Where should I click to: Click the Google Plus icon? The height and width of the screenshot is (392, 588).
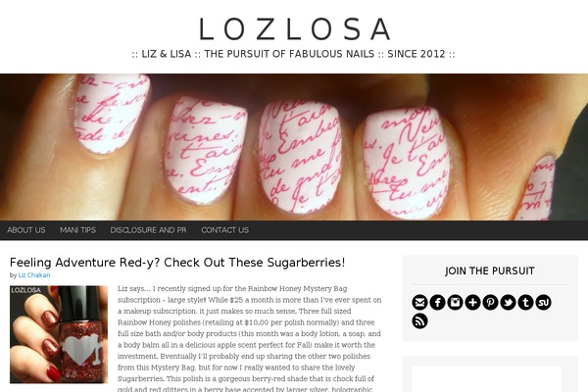pyautogui.click(x=472, y=303)
